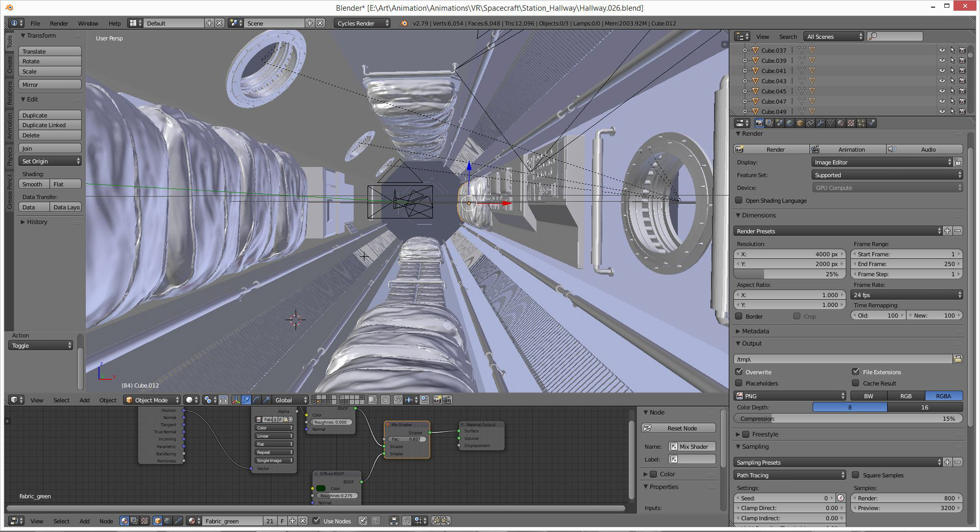Click the output folder browse icon beside /tmp\
Viewport: 980px width, 532px height.
tap(958, 359)
